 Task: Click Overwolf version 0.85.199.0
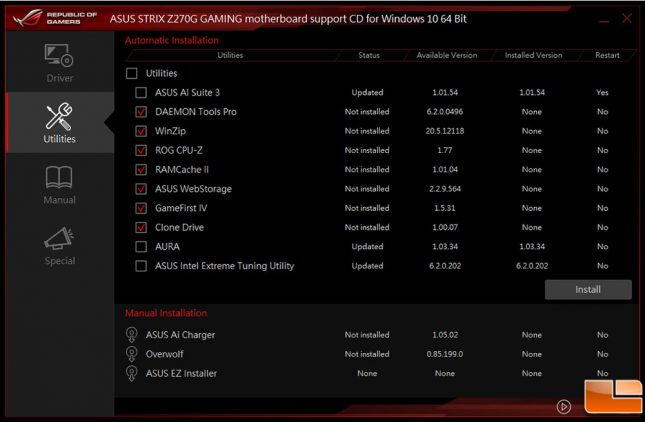pyautogui.click(x=445, y=354)
